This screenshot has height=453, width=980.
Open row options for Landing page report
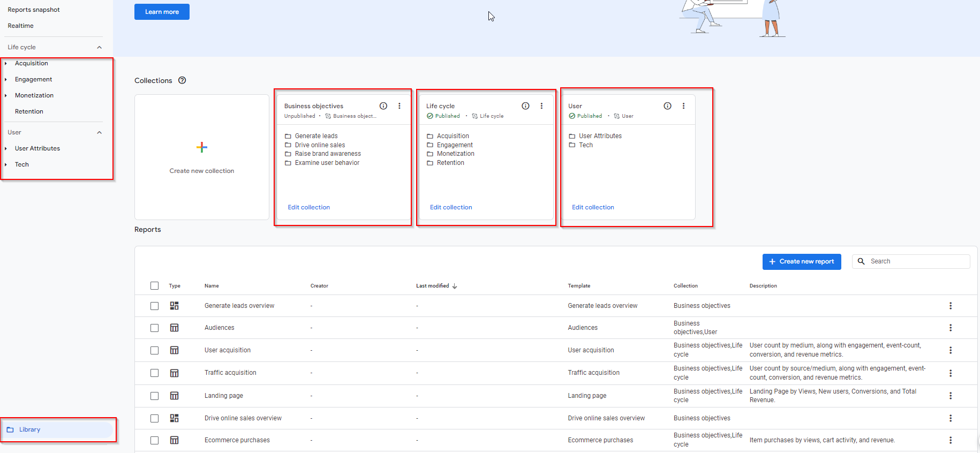951,396
